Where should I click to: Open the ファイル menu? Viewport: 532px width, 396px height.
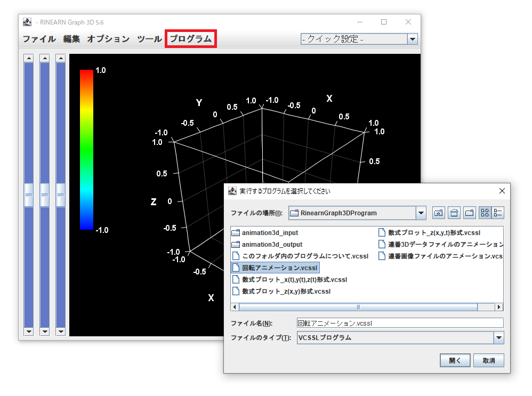pyautogui.click(x=39, y=39)
